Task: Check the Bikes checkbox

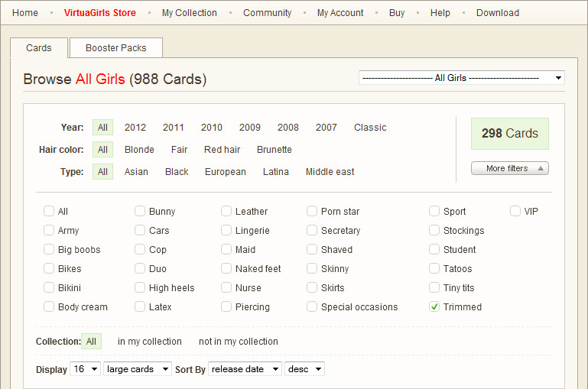Action: click(x=49, y=268)
